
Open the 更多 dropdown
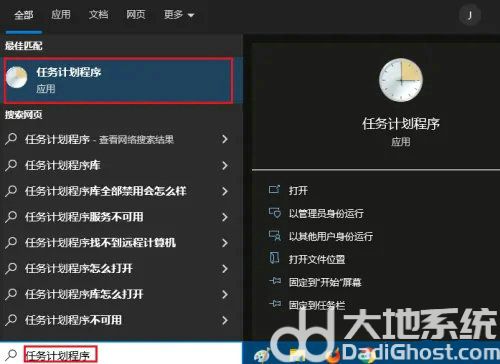click(x=179, y=15)
